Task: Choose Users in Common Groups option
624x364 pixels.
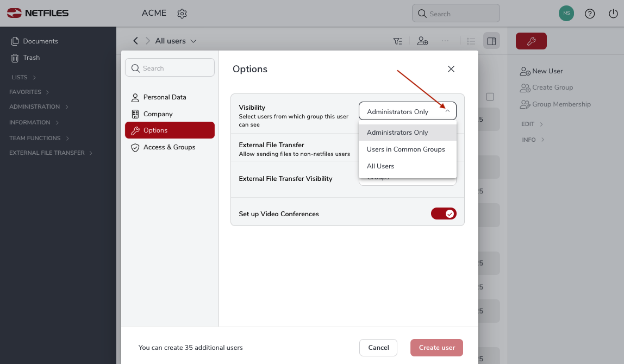Action: point(408,149)
